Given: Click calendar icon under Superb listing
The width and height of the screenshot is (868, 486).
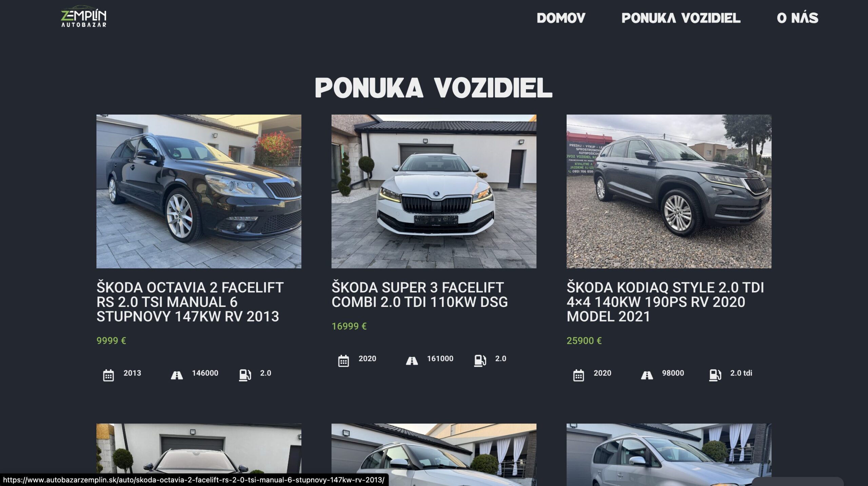Looking at the screenshot, I should pos(343,361).
